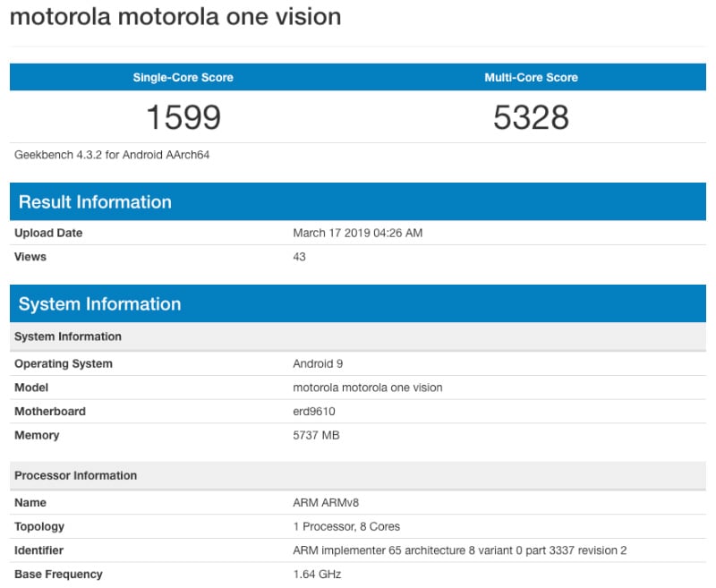The width and height of the screenshot is (716, 588).
Task: Select the Multi-Core Score column header
Action: 531,78
